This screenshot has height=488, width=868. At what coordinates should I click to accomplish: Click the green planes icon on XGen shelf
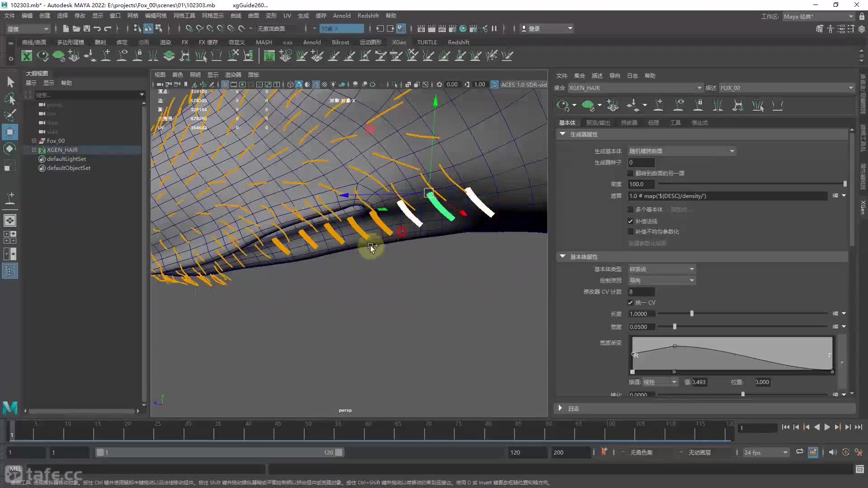(x=169, y=56)
